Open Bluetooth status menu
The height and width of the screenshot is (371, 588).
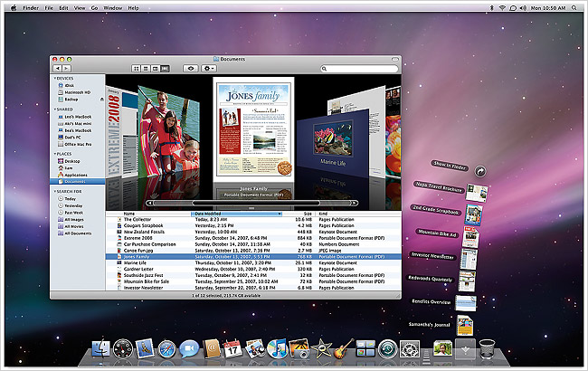pos(491,7)
